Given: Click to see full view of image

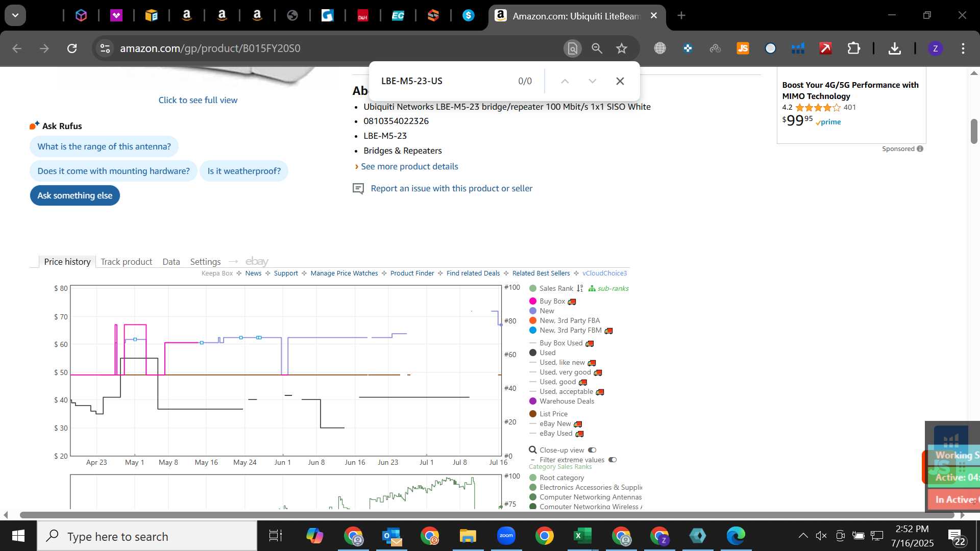Looking at the screenshot, I should [198, 100].
